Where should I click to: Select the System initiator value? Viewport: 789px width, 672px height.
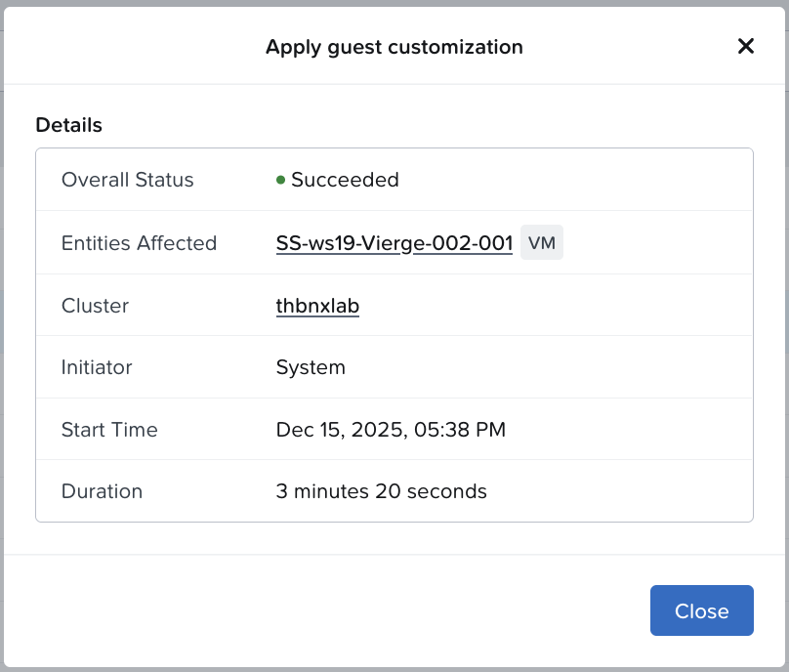tap(311, 367)
